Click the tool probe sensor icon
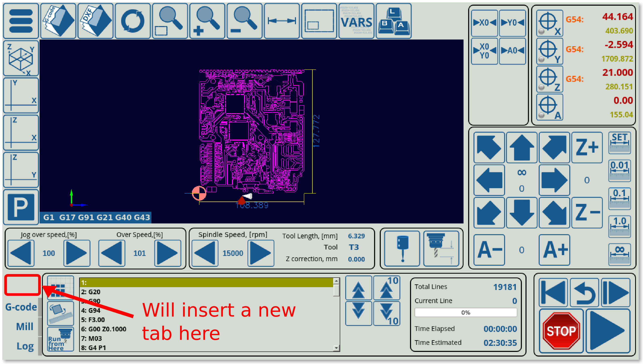Image resolution: width=643 pixels, height=364 pixels. [x=402, y=248]
